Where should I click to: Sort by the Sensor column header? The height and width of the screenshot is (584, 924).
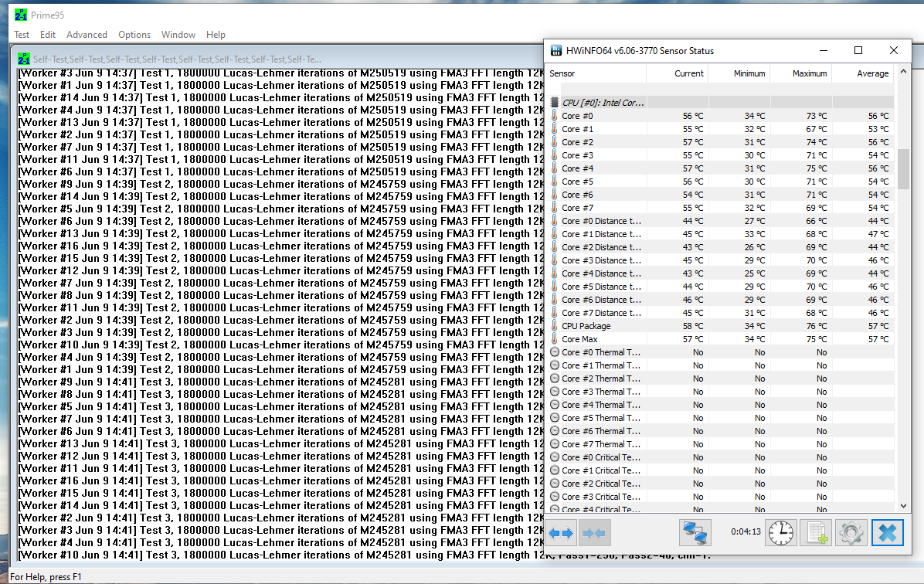pyautogui.click(x=596, y=73)
